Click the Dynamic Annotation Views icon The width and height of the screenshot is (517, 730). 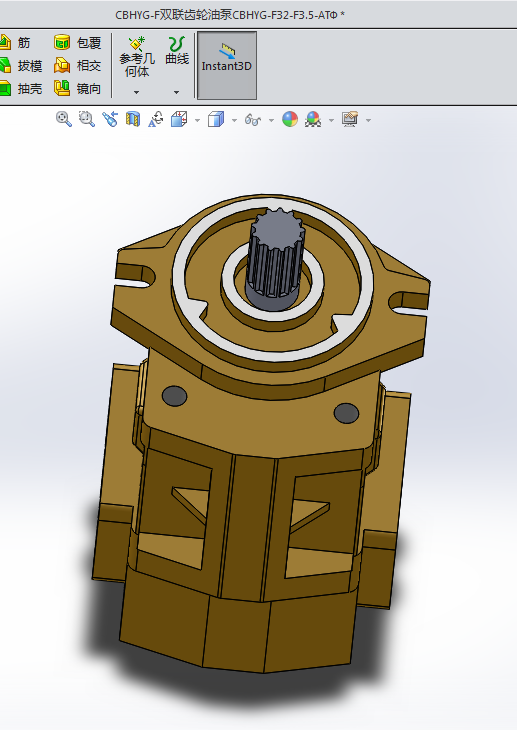pyautogui.click(x=156, y=119)
